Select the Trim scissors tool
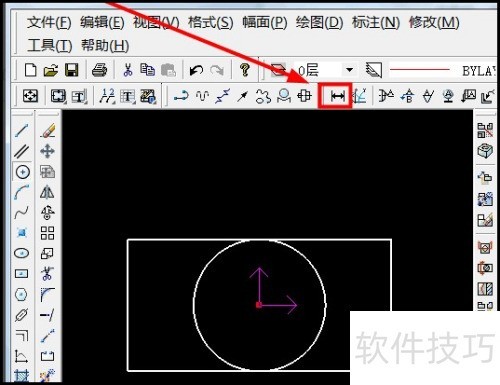This screenshot has width=500, height=385. coord(47,274)
